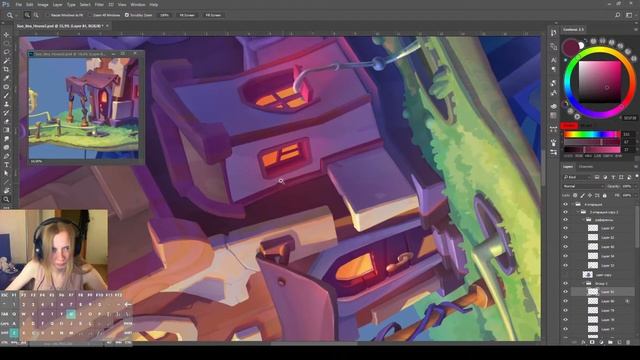The image size is (640, 360).
Task: Click lock position icon in Layers
Action: (x=590, y=196)
